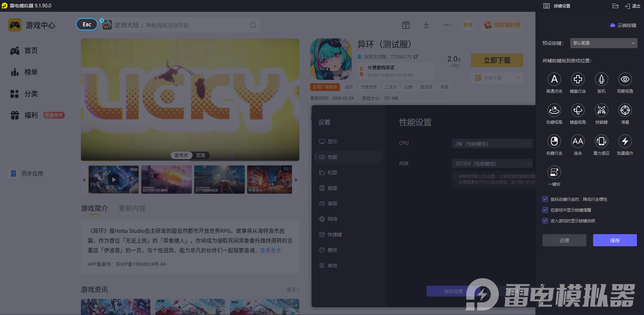The width and height of the screenshot is (644, 315).
Task: Open the key config folder icon
Action: pyautogui.click(x=615, y=6)
